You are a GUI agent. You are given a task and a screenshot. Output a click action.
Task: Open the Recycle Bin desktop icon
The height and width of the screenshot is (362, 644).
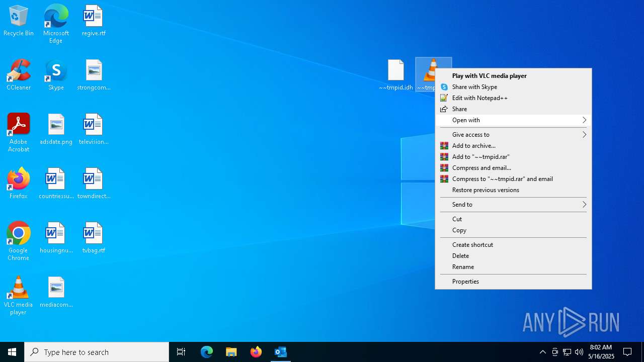(19, 21)
